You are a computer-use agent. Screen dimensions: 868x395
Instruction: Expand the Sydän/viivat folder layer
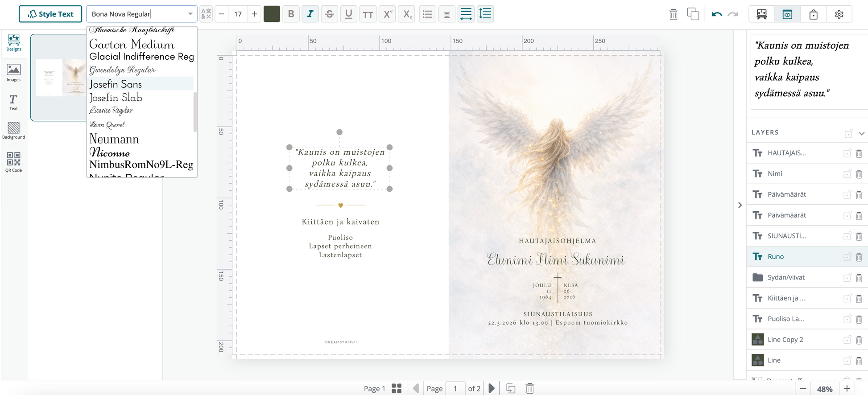tap(757, 277)
